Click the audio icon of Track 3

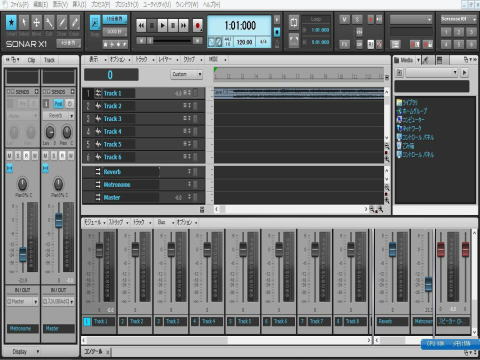pyautogui.click(x=98, y=119)
